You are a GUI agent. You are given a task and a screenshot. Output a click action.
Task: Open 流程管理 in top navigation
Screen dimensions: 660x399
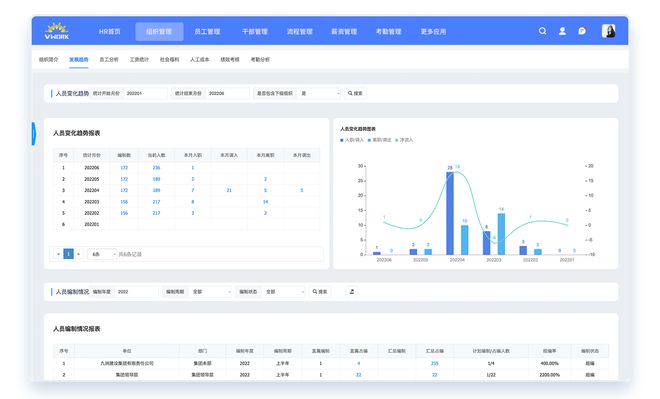pyautogui.click(x=300, y=32)
